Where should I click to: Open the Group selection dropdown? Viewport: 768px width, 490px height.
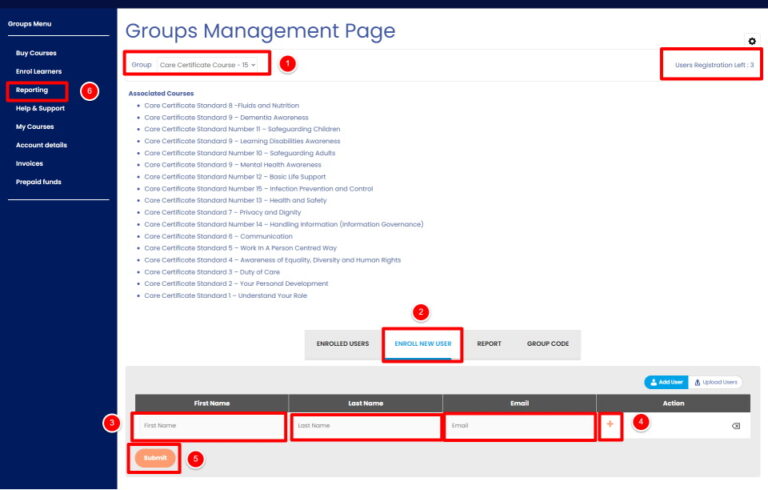pos(207,64)
